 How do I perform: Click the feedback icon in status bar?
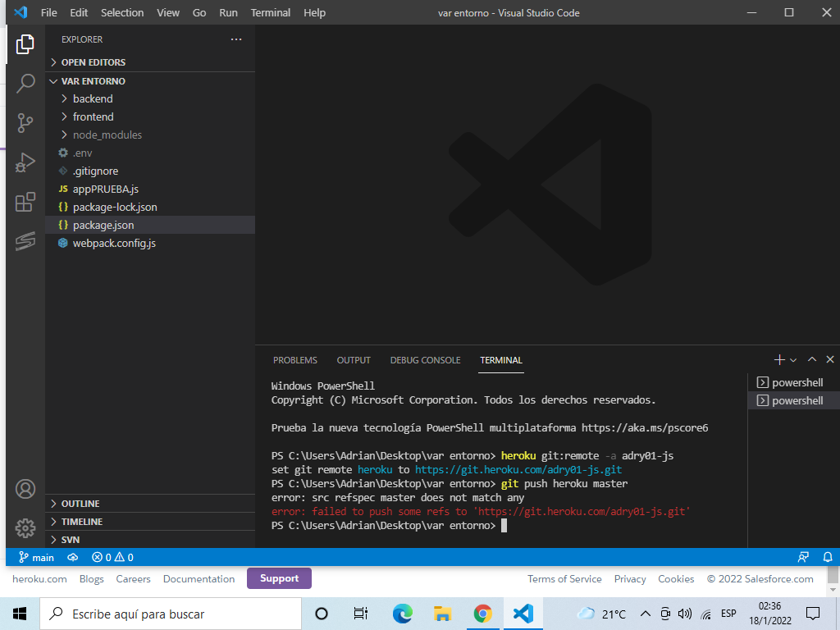click(x=803, y=558)
